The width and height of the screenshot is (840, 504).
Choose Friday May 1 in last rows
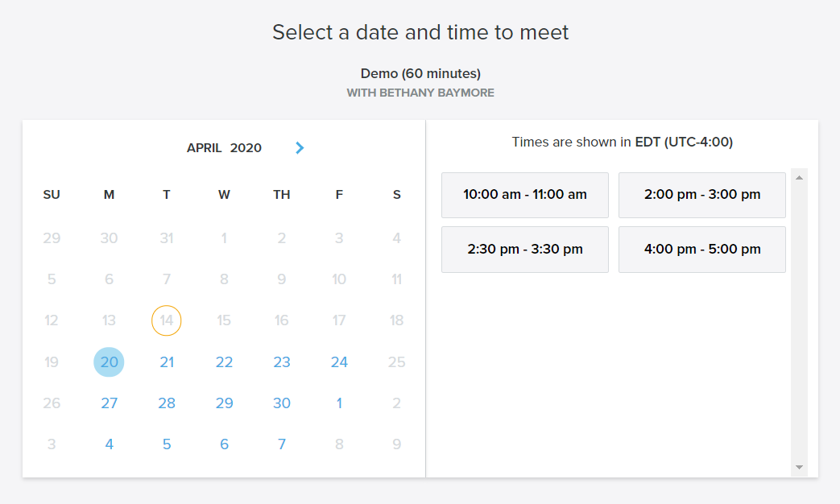click(339, 403)
